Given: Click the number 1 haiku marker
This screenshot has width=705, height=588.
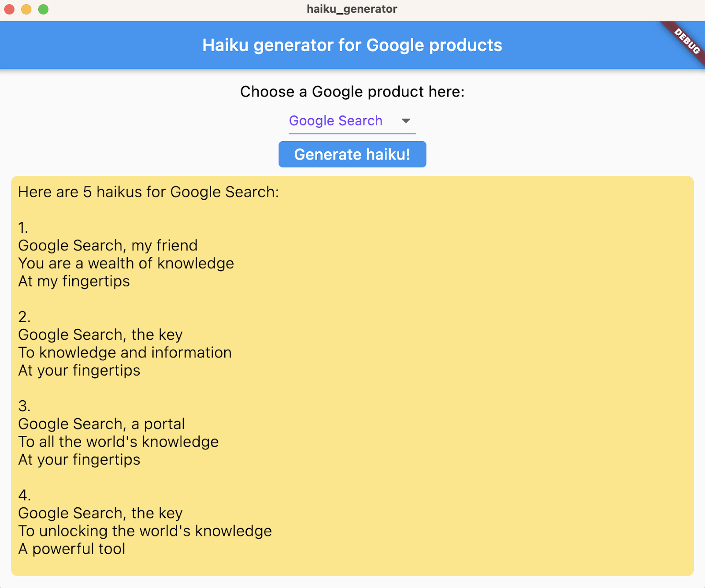Looking at the screenshot, I should (23, 228).
